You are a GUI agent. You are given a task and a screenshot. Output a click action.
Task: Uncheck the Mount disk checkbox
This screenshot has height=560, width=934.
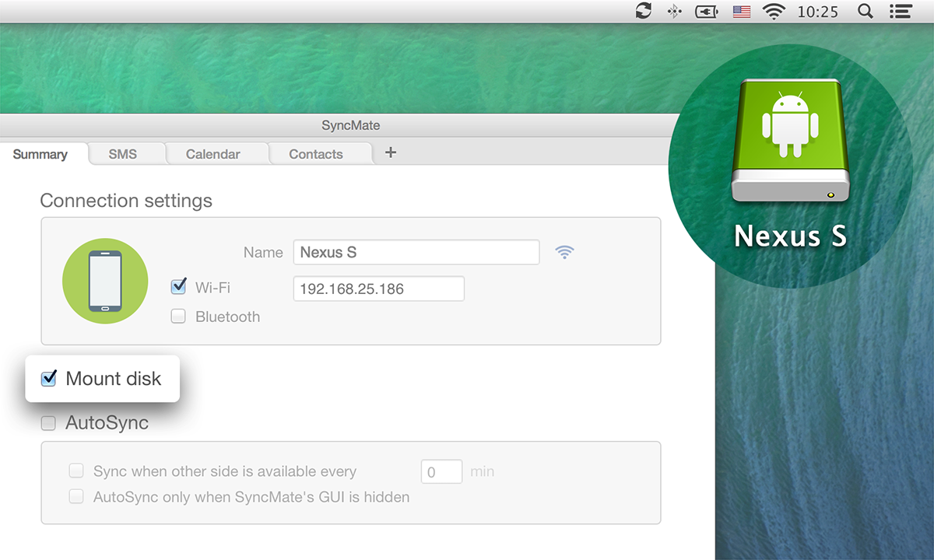(49, 379)
